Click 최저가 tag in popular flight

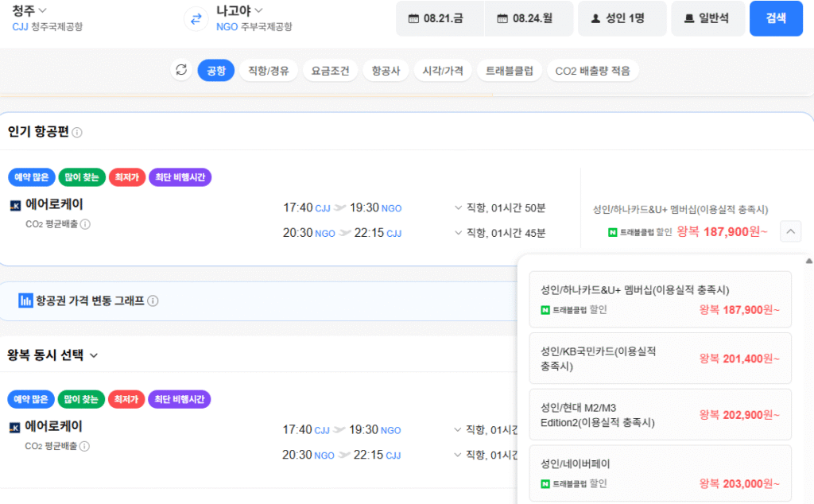127,177
